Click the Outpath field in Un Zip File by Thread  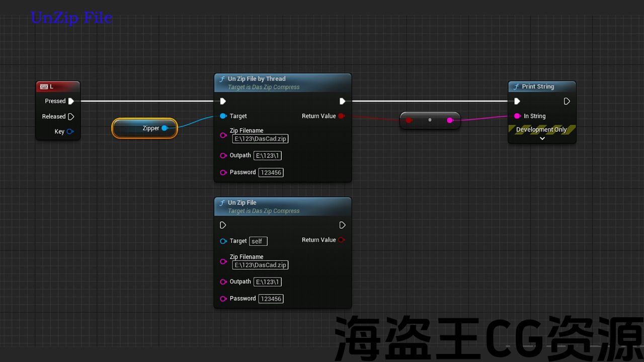(x=267, y=156)
